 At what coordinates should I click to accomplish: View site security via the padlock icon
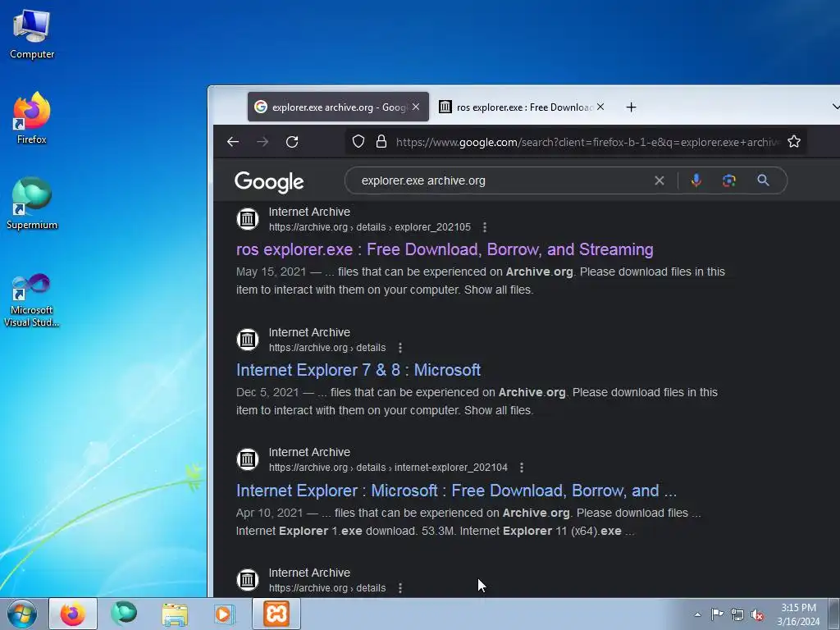coord(381,141)
